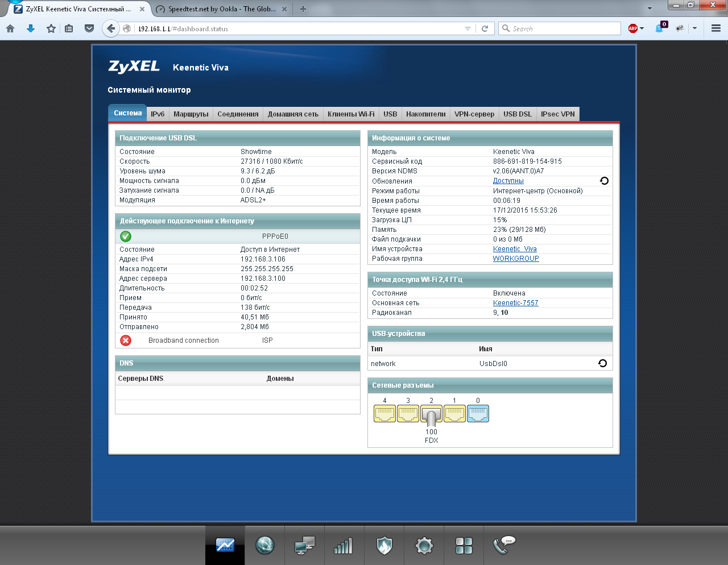The width and height of the screenshot is (728, 565).
Task: Open the Security shield firewall icon
Action: click(x=384, y=546)
